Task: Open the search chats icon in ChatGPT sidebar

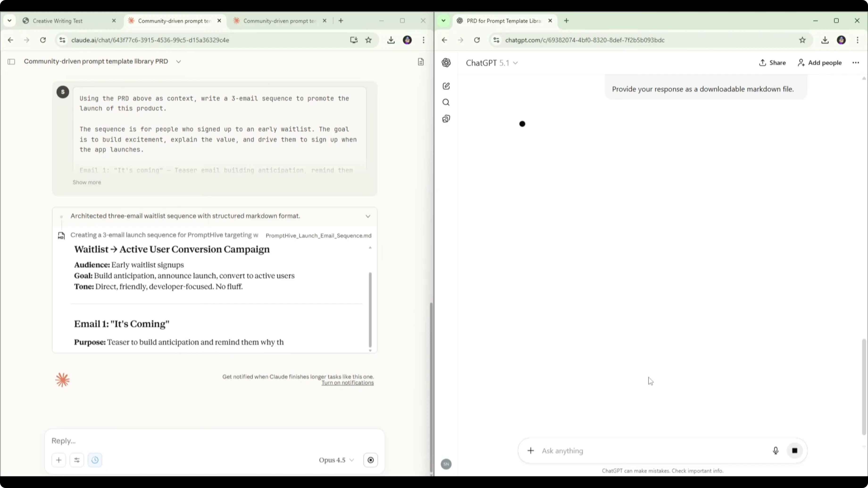Action: point(446,102)
